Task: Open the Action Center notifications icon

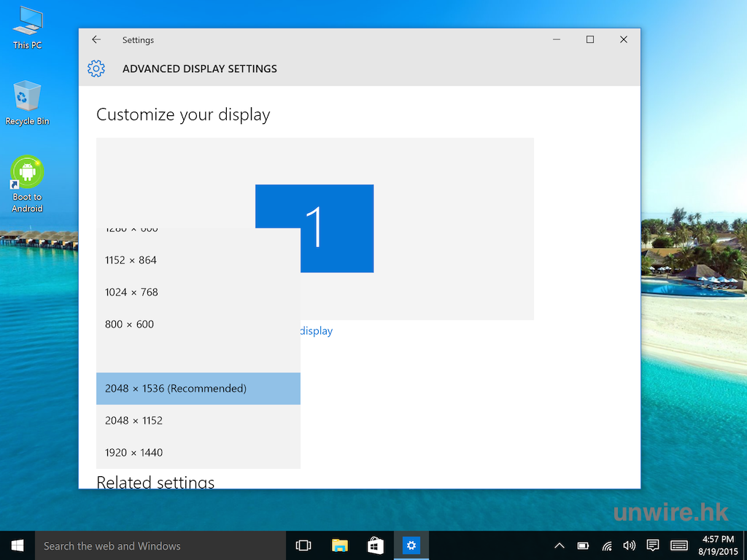Action: click(653, 545)
